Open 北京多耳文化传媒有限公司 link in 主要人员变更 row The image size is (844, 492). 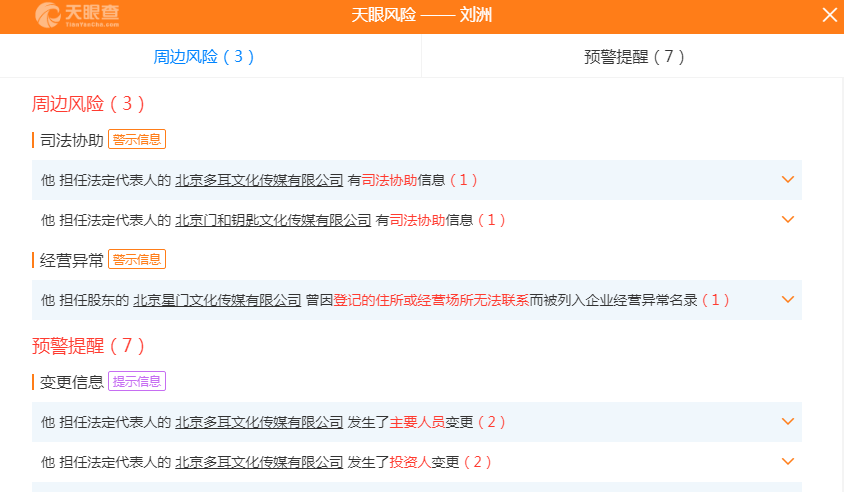point(259,423)
